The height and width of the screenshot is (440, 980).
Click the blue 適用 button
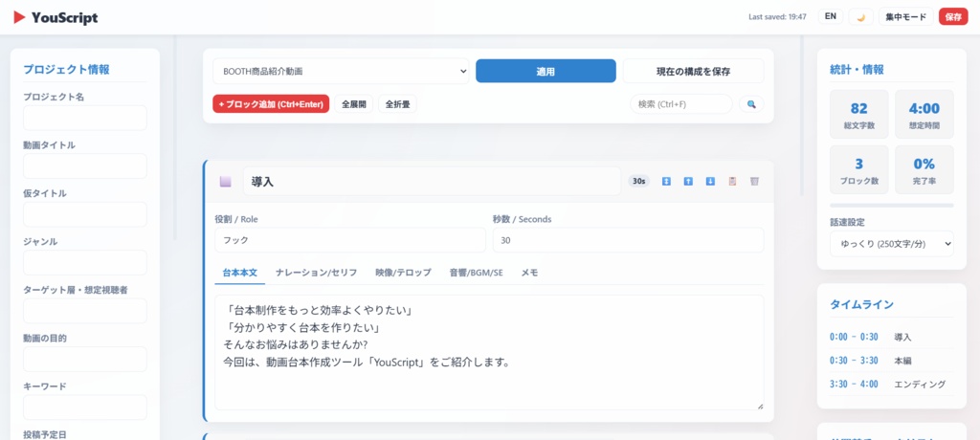(x=546, y=71)
